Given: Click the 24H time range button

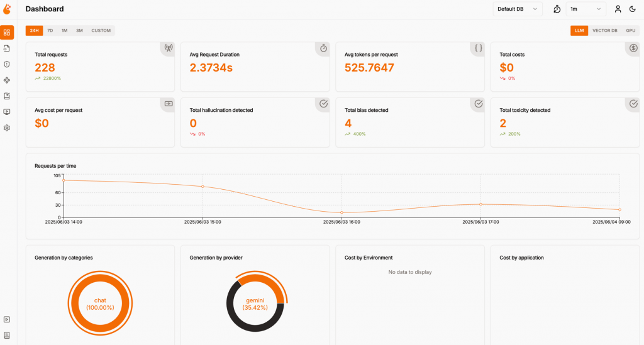Looking at the screenshot, I should point(35,30).
